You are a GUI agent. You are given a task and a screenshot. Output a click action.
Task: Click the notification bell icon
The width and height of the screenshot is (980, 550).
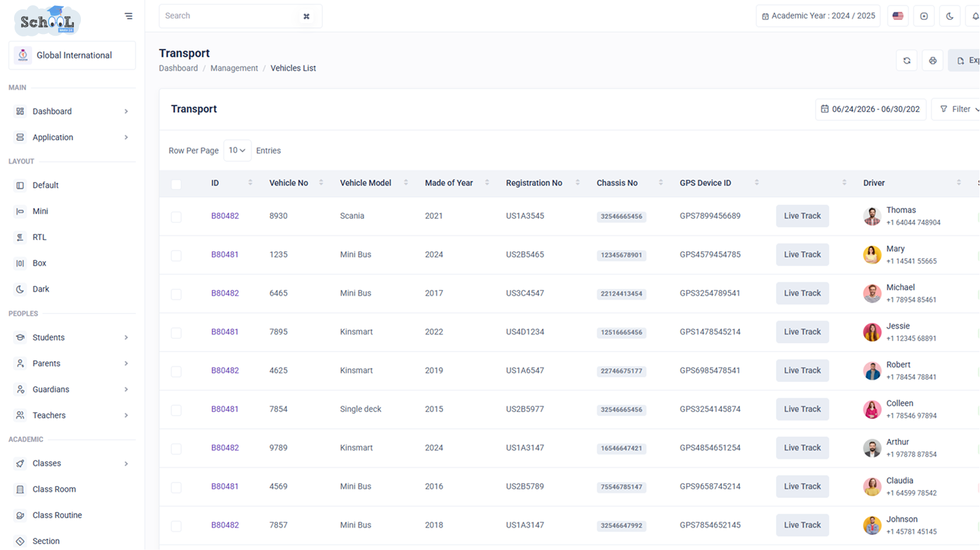click(974, 16)
